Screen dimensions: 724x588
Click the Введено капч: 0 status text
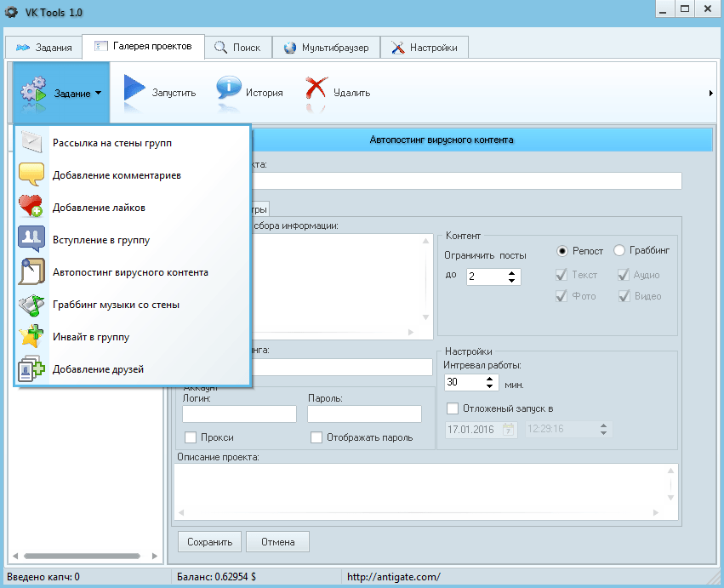(43, 576)
